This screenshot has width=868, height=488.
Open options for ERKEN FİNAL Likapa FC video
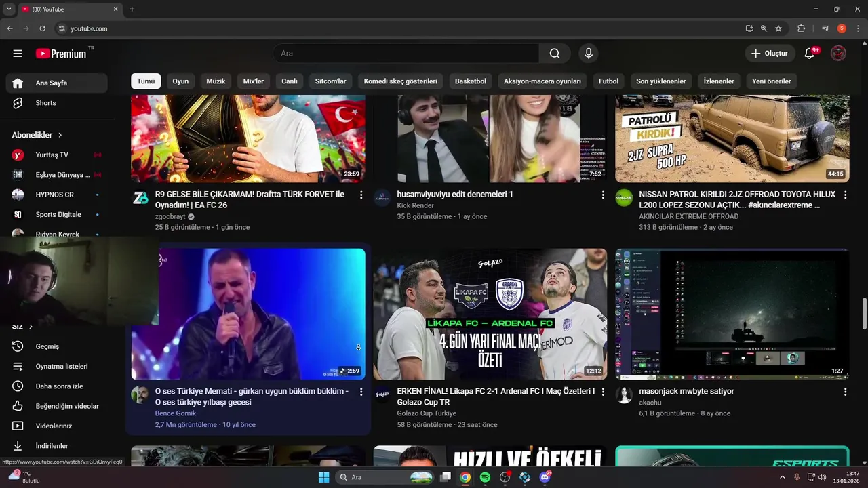point(603,392)
